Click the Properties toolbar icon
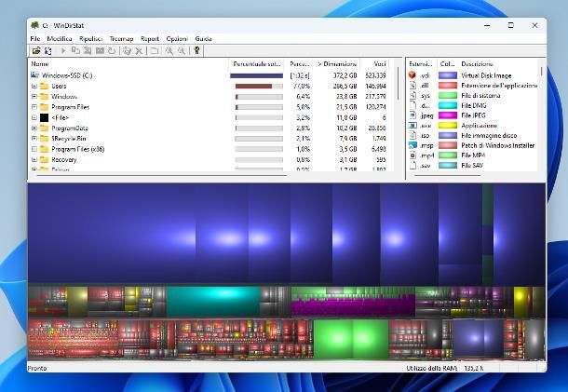 (x=155, y=50)
